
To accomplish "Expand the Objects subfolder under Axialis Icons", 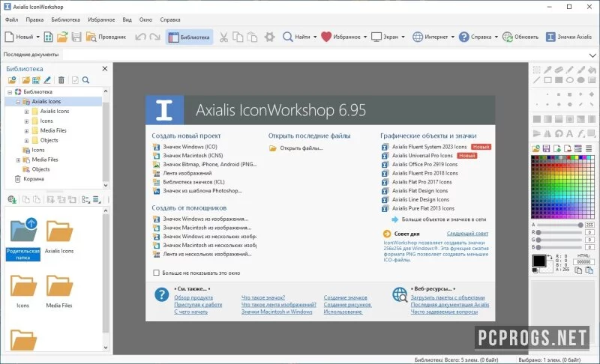I will click(x=26, y=141).
